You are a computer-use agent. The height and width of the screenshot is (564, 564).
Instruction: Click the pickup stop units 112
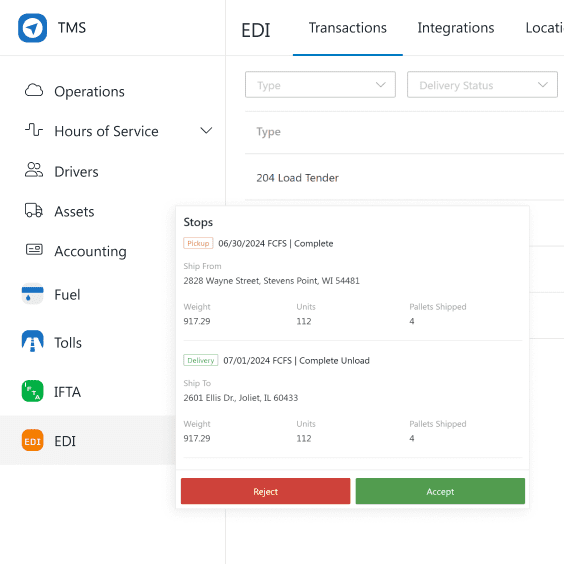[x=304, y=321]
